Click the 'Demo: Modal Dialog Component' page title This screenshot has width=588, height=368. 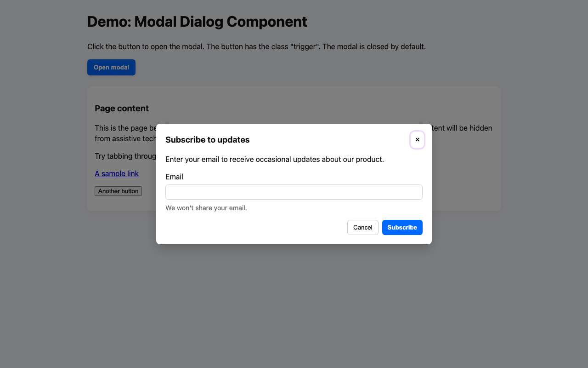(x=197, y=21)
